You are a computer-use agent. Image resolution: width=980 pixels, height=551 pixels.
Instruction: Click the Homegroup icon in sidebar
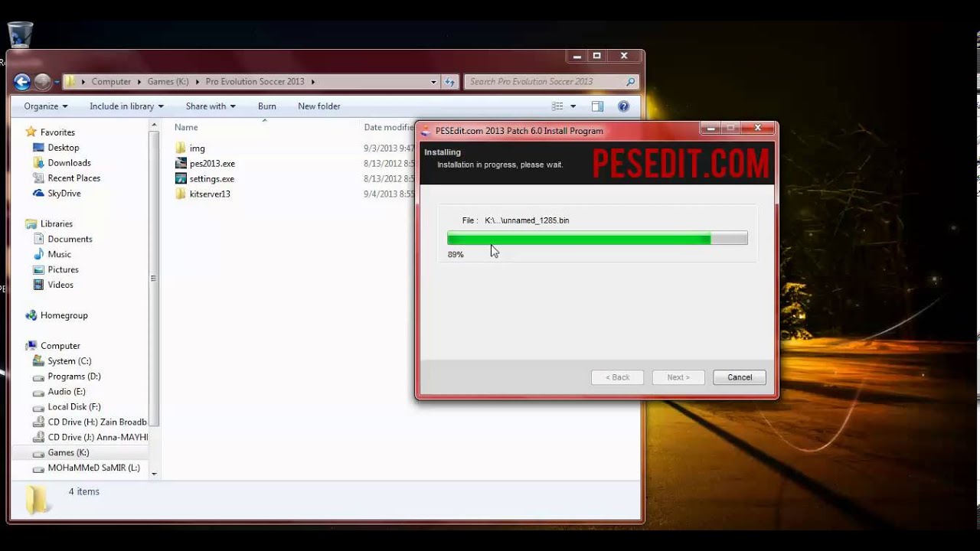pos(31,315)
